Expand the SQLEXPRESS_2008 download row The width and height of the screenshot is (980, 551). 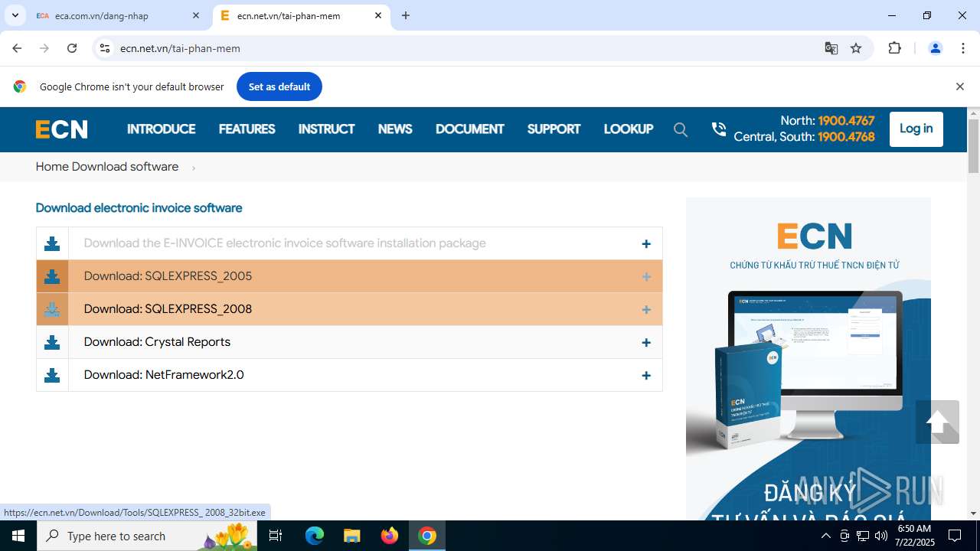pos(646,309)
